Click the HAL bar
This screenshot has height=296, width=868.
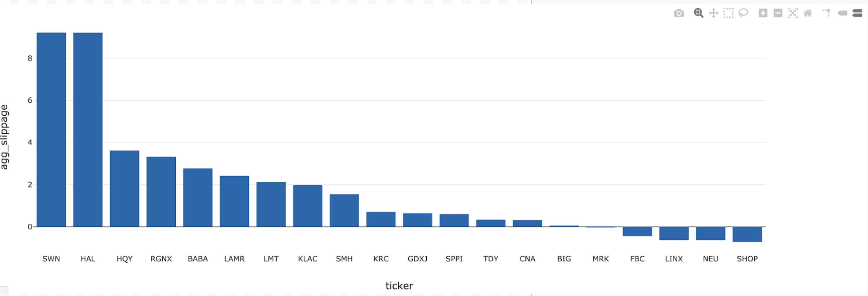pos(88,130)
